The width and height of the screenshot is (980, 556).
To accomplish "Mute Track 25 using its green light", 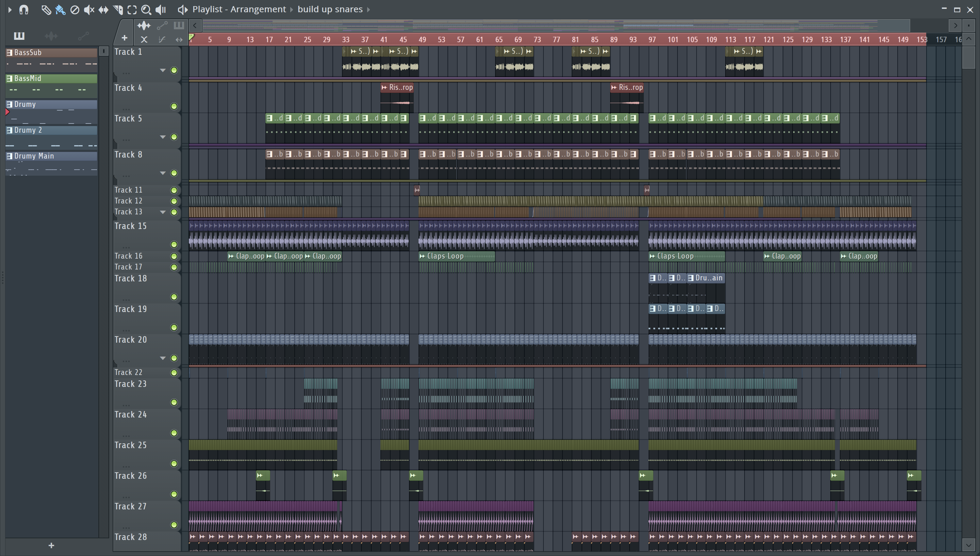I will tap(174, 463).
